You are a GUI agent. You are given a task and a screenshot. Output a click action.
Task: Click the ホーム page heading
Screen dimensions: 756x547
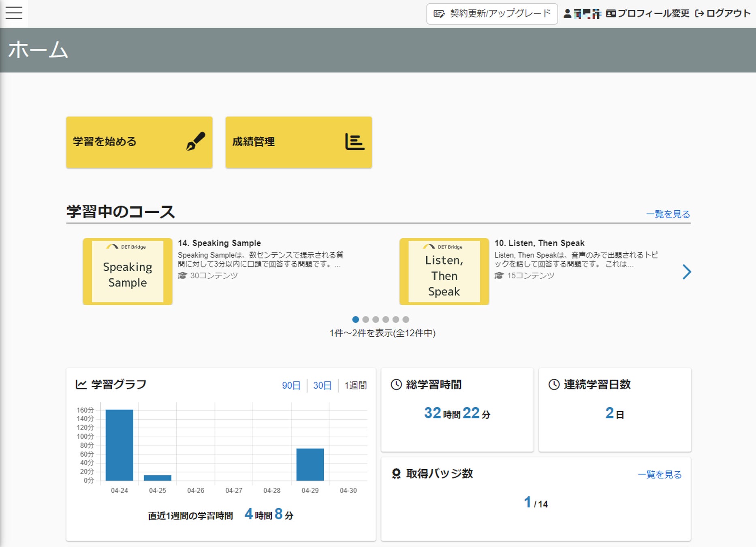[38, 50]
